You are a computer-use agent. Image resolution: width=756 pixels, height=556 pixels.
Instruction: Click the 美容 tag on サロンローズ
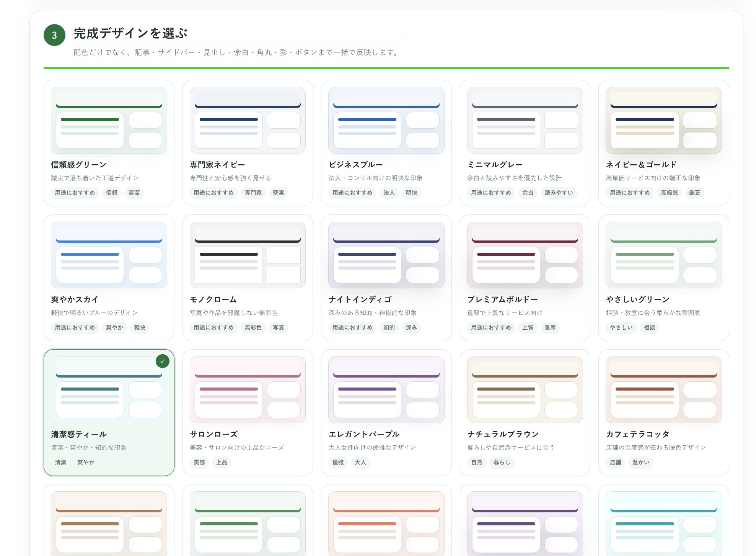point(199,462)
